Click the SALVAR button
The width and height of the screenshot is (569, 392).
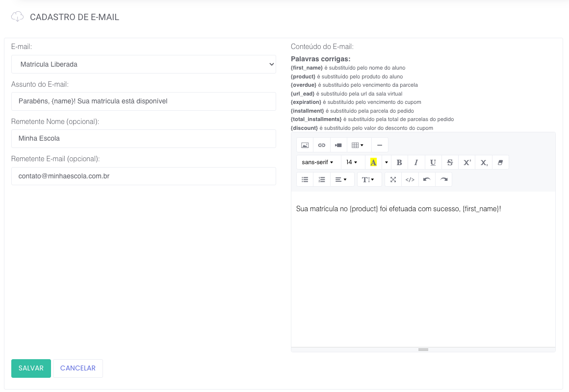point(31,368)
